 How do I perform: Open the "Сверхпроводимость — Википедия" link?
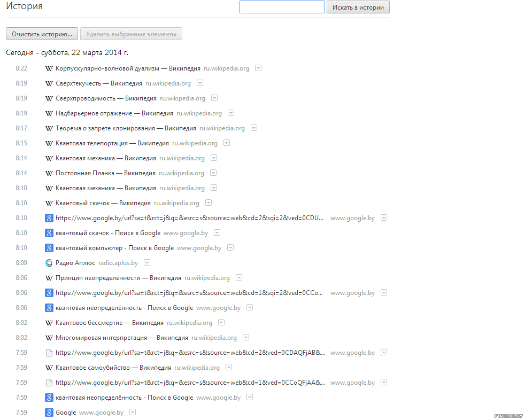(106, 98)
